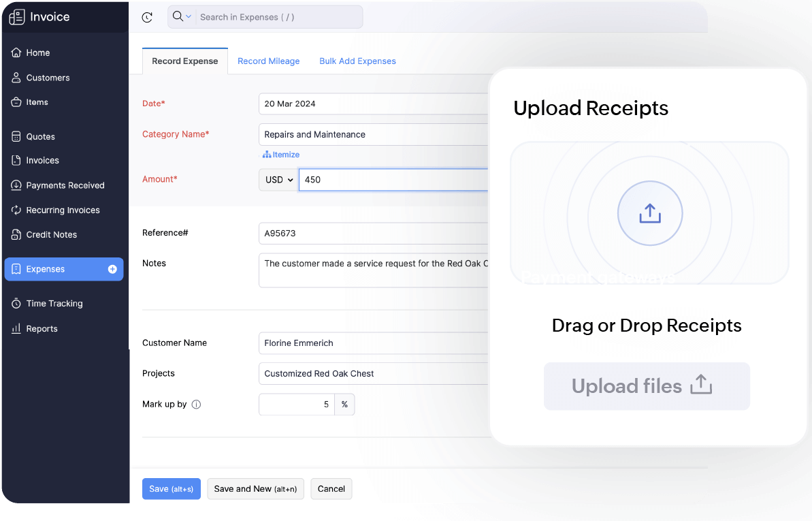Click the Save and New button
812x521 pixels.
point(255,488)
